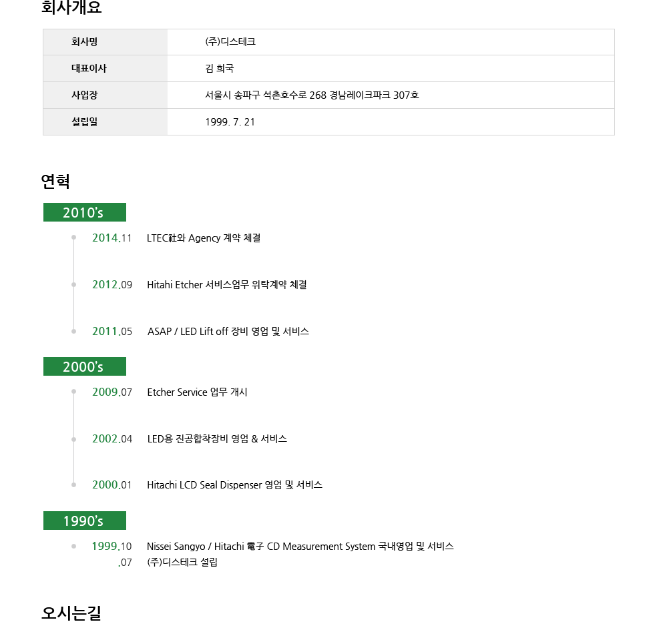Select the 2002.04 timeline bullet dot
This screenshot has height=644, width=661.
(73, 439)
